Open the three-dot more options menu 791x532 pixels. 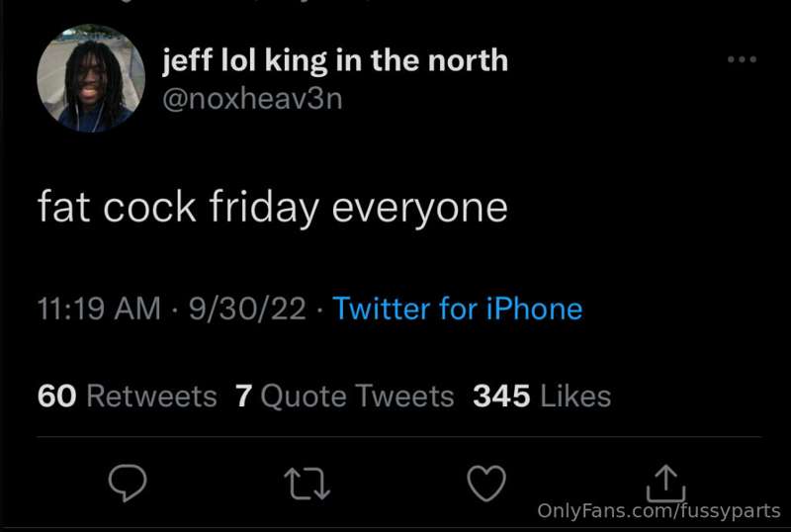pyautogui.click(x=741, y=60)
